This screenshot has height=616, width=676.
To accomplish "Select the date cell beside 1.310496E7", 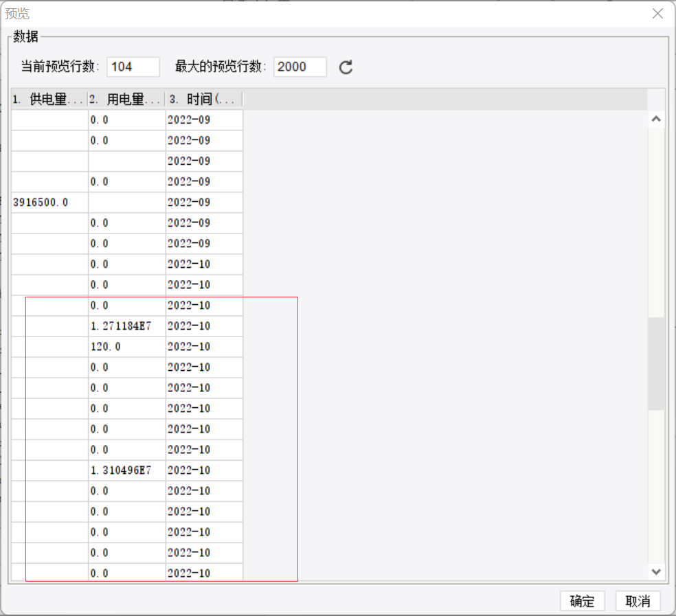I will [x=204, y=470].
